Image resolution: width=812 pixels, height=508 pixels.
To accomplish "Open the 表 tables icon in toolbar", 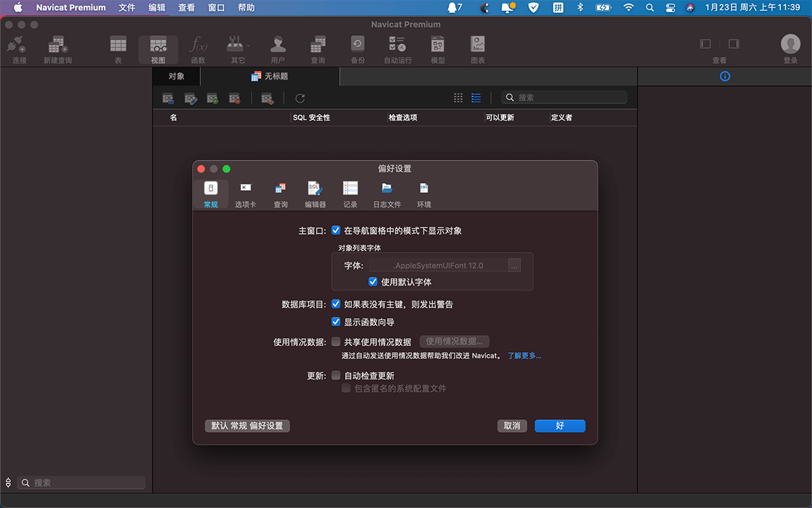I will 118,45.
